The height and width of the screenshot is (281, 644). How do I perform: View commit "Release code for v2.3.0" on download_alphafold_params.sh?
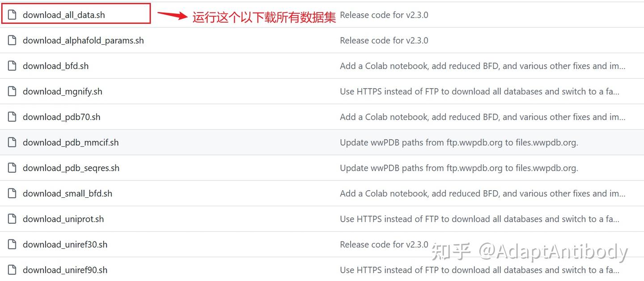tap(384, 40)
